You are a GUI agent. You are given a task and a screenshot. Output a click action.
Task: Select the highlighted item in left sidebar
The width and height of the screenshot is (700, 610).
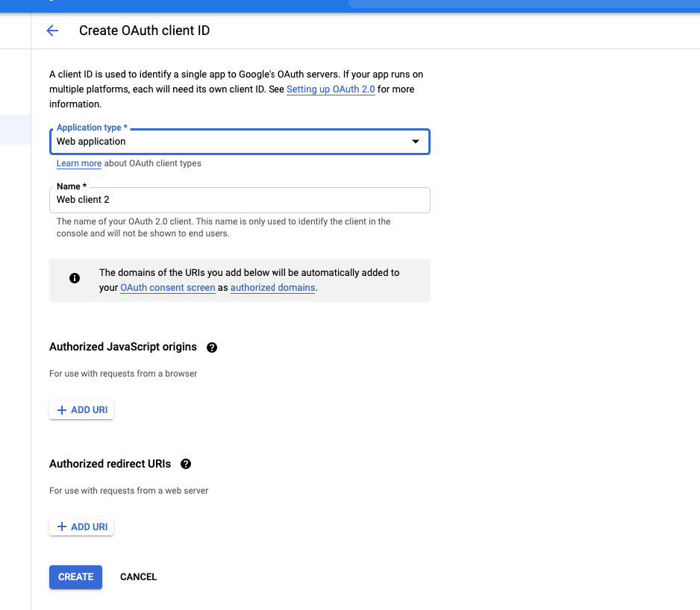[15, 130]
